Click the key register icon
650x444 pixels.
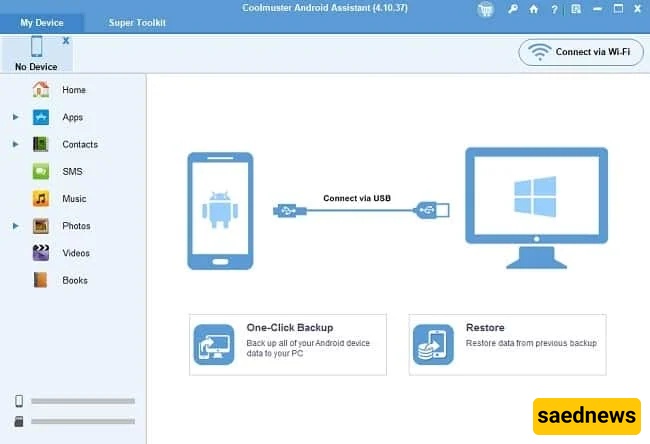(x=513, y=9)
